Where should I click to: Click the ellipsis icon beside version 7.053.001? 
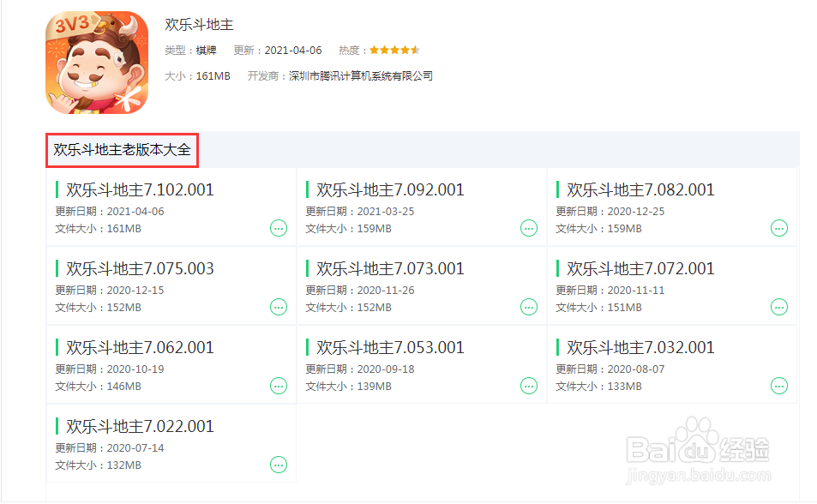(x=529, y=386)
